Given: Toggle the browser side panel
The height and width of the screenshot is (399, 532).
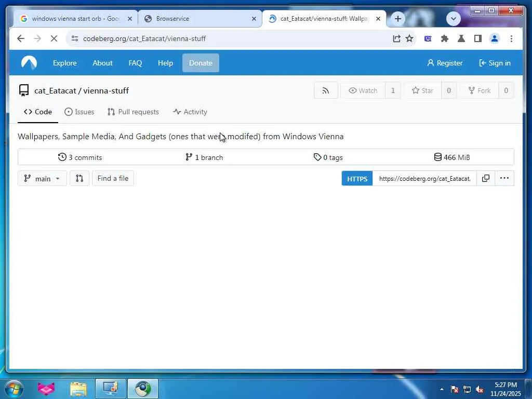Looking at the screenshot, I should click(478, 38).
